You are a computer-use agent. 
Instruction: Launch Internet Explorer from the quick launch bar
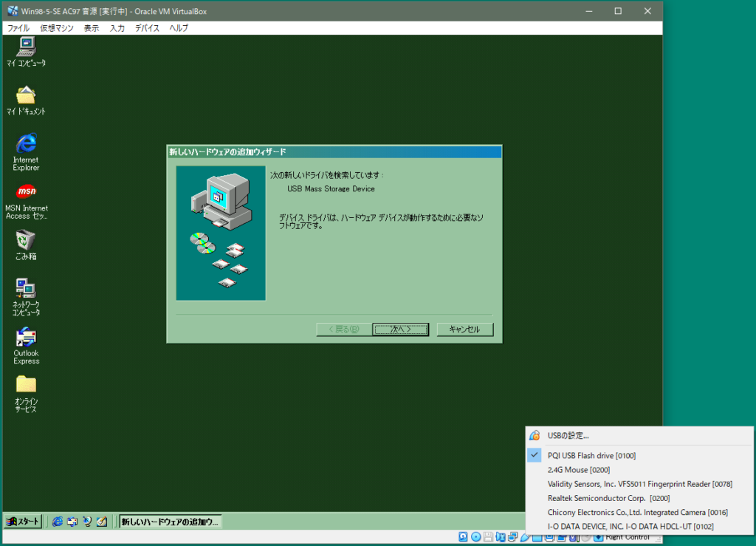58,521
